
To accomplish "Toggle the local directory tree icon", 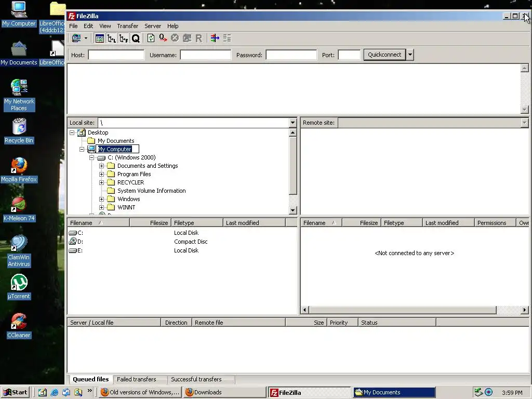I will coord(112,38).
